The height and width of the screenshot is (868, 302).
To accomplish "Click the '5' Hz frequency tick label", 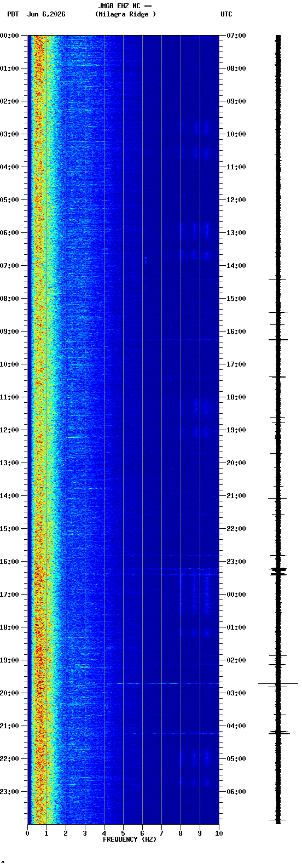I will click(123, 833).
